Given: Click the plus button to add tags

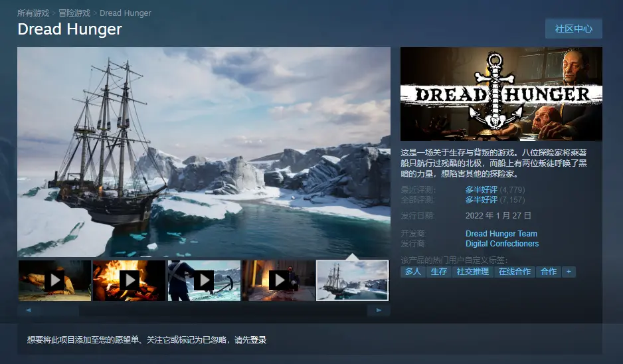Looking at the screenshot, I should (569, 272).
